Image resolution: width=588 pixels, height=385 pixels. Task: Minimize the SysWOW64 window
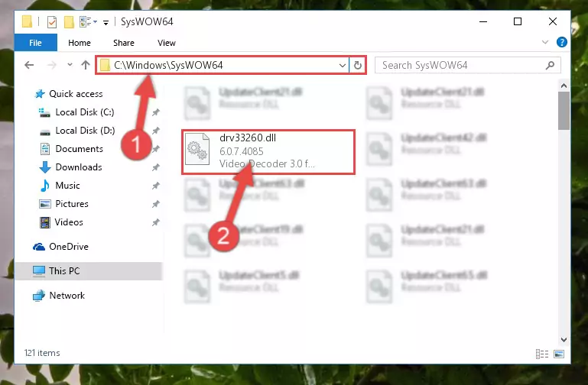point(483,21)
